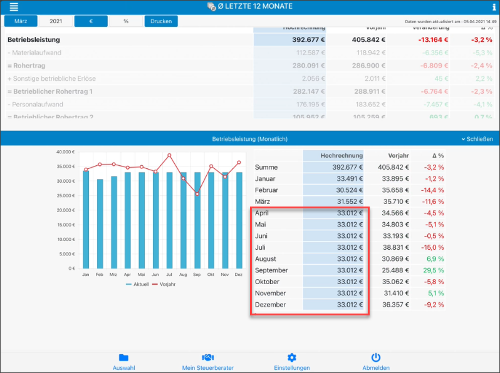Click the 38.831 € Juli Vorjahr value
Image resolution: width=500 pixels, height=373 pixels.
click(395, 247)
